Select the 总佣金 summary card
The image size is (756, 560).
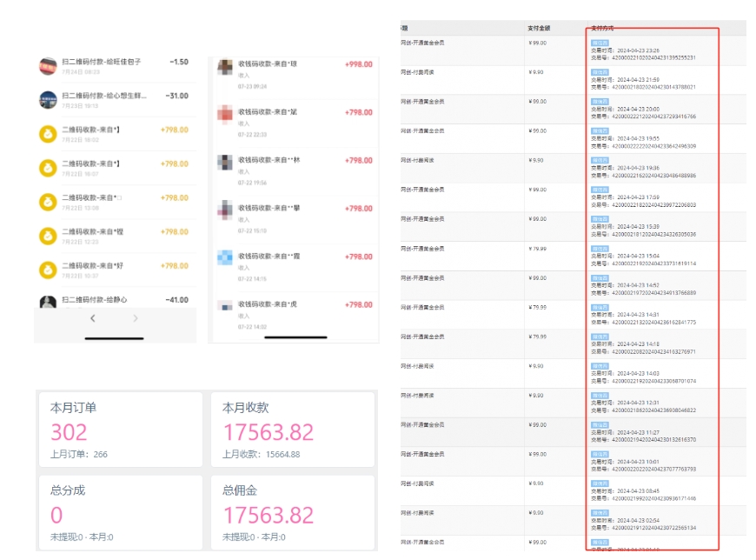coord(292,512)
